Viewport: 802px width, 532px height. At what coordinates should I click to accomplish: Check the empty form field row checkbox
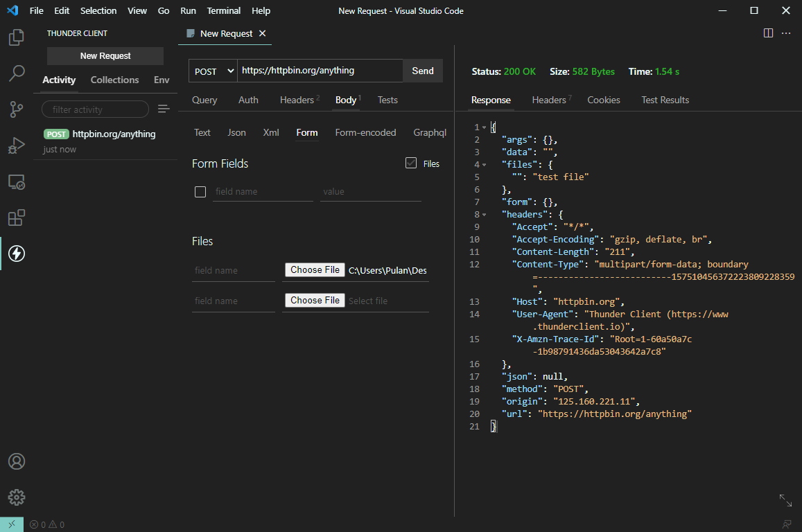(x=200, y=191)
